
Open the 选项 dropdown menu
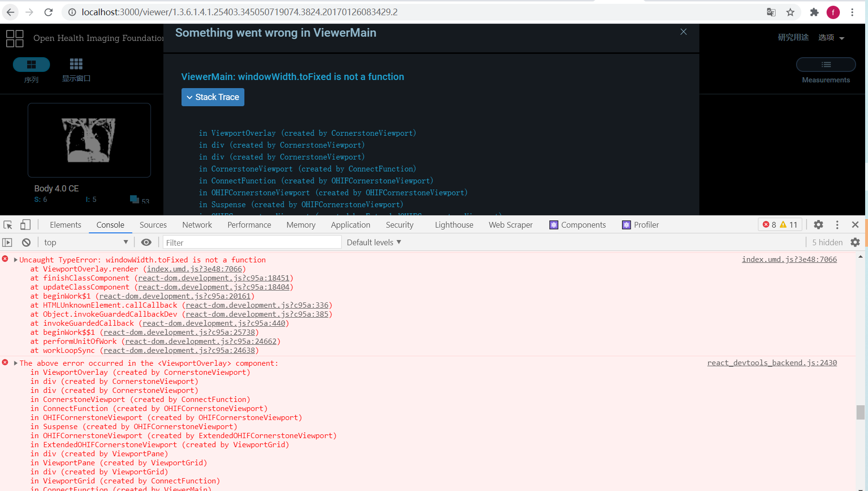click(x=831, y=37)
